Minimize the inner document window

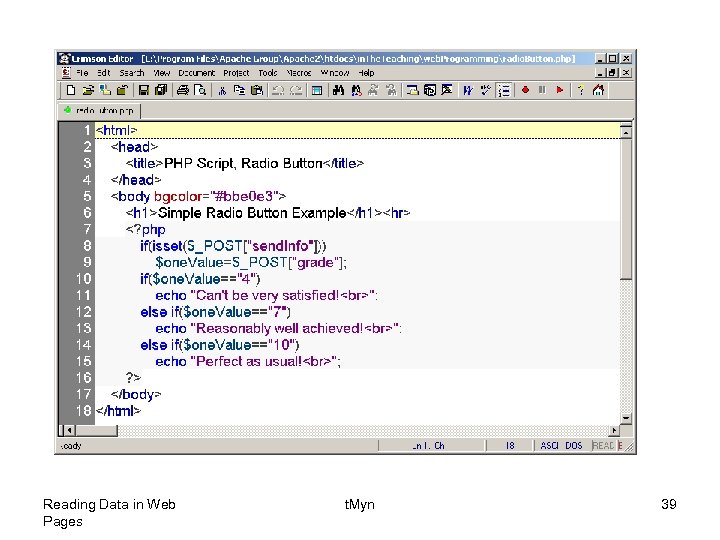click(600, 73)
